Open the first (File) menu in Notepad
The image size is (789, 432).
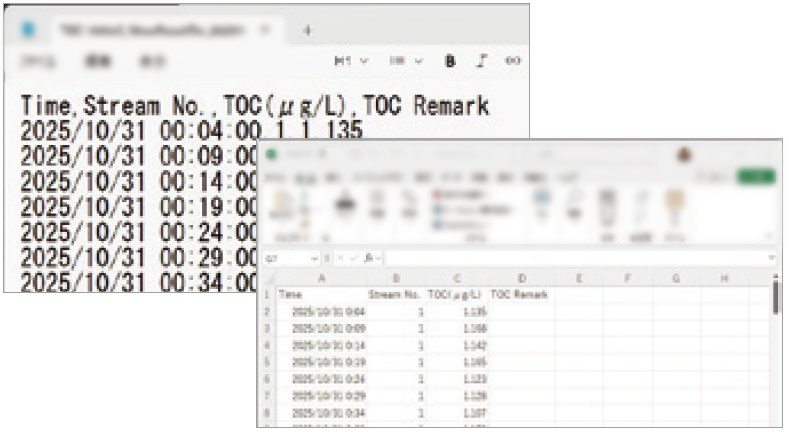tap(38, 61)
